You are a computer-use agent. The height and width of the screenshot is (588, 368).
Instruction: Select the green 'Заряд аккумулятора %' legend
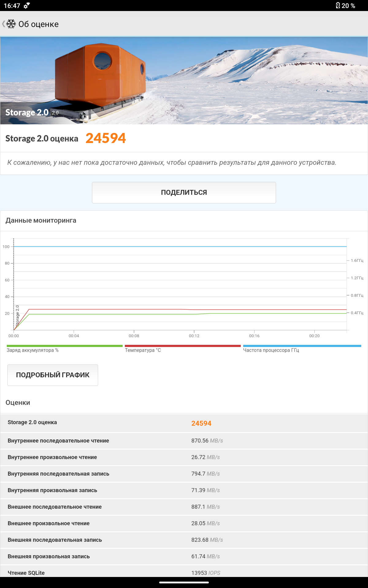[64, 349]
